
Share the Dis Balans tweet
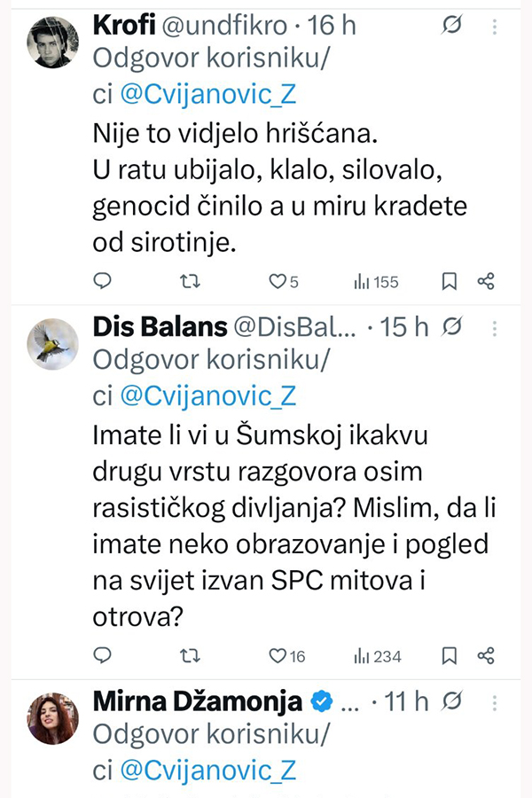[485, 656]
